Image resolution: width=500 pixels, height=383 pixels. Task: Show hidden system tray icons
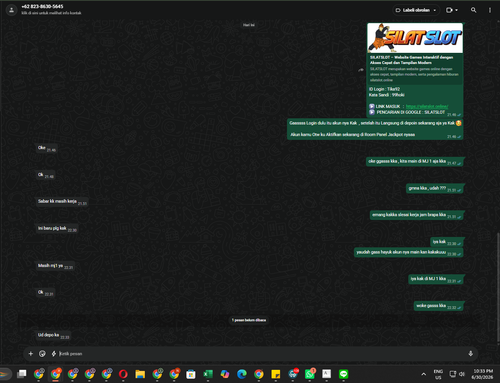[x=423, y=374]
